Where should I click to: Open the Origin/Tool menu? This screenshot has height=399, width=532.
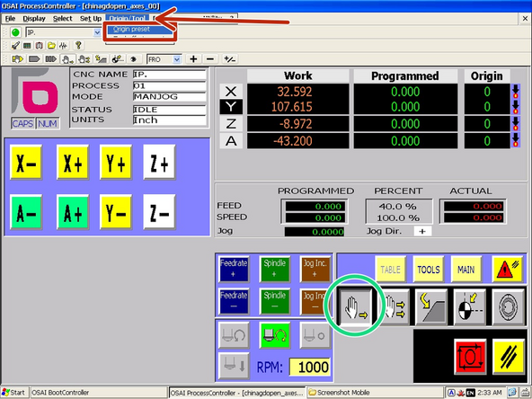click(128, 18)
